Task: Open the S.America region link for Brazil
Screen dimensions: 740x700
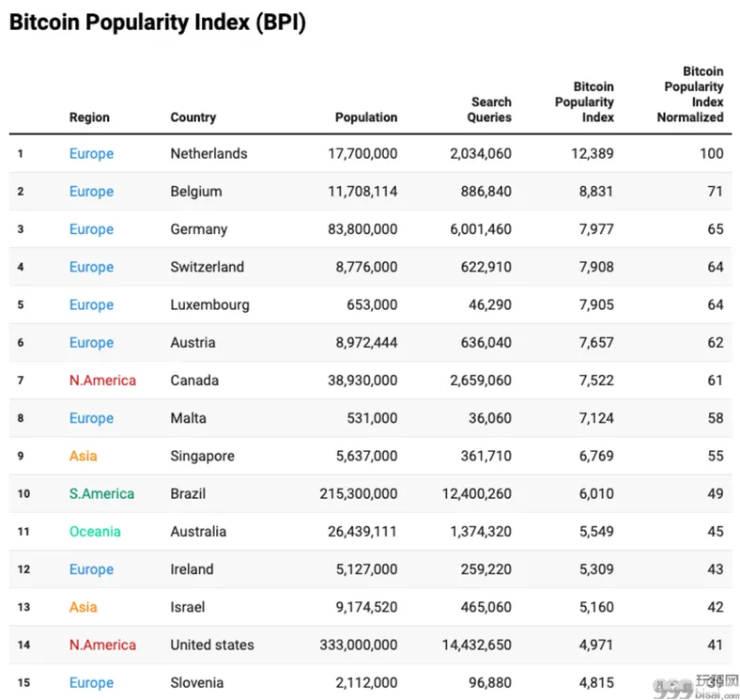Action: (101, 493)
